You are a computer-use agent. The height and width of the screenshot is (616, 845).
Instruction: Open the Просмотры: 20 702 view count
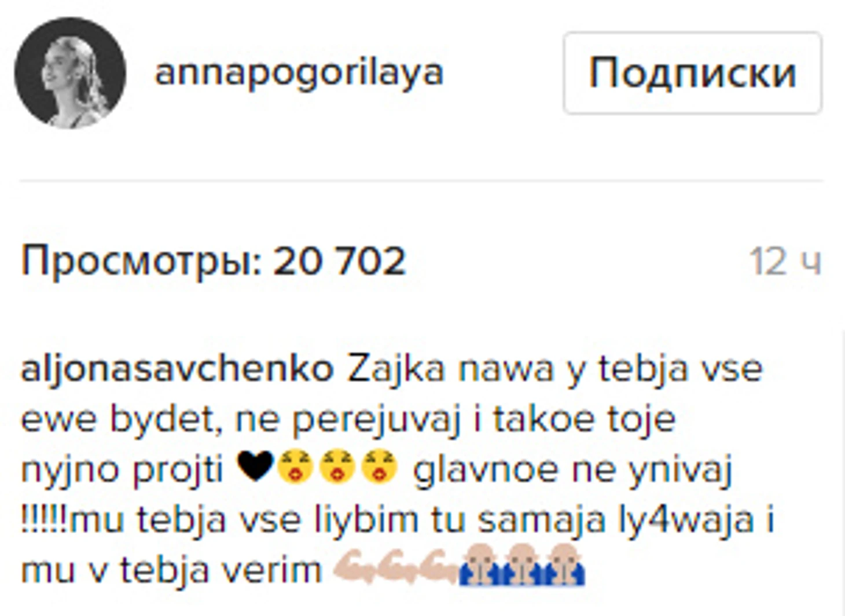coord(213,262)
